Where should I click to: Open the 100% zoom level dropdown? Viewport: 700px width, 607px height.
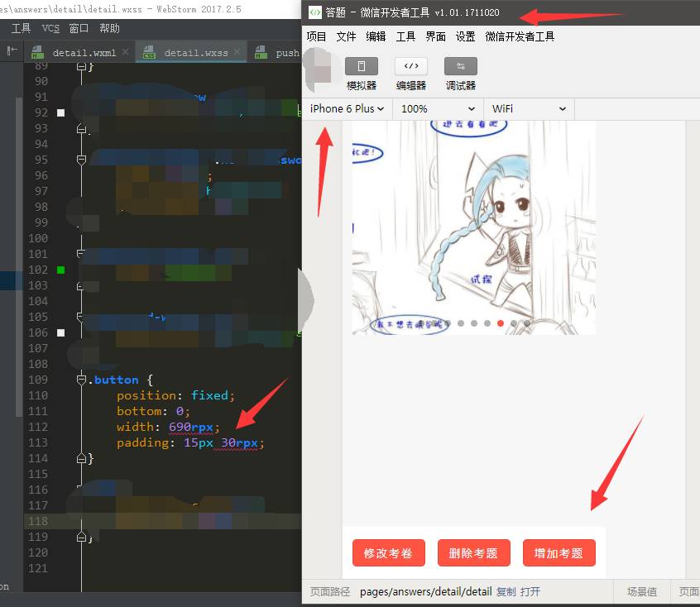[438, 108]
